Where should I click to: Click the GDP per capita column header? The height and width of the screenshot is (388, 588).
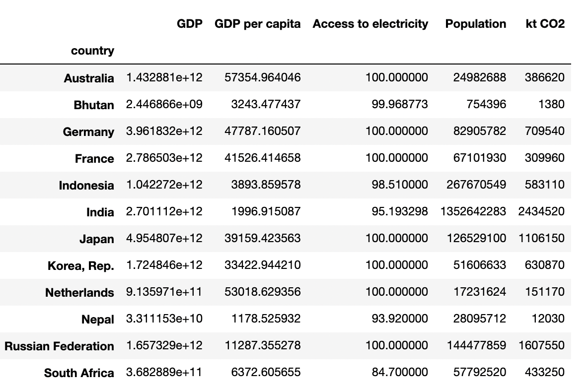[257, 24]
